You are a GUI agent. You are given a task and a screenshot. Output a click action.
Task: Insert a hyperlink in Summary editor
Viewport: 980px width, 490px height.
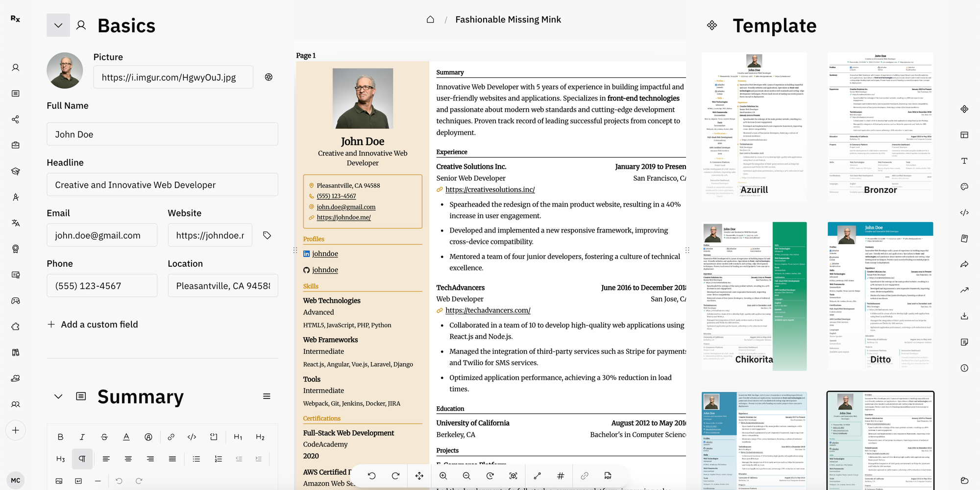[171, 437]
